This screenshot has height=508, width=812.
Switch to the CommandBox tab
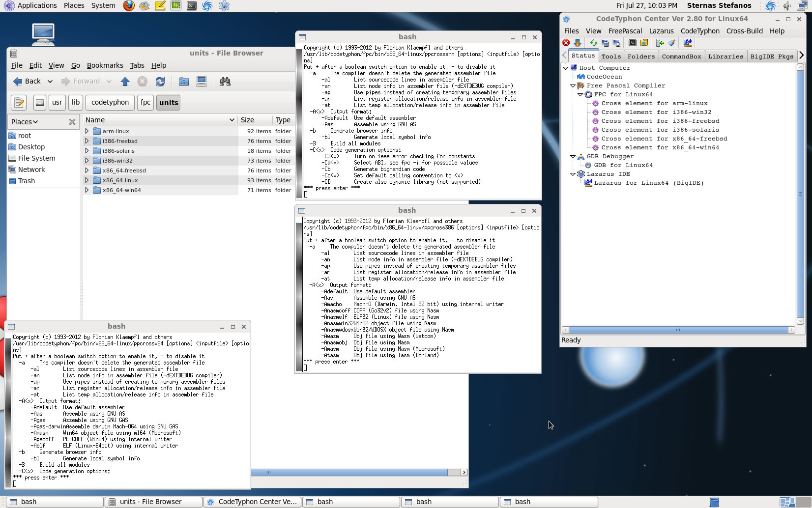681,56
